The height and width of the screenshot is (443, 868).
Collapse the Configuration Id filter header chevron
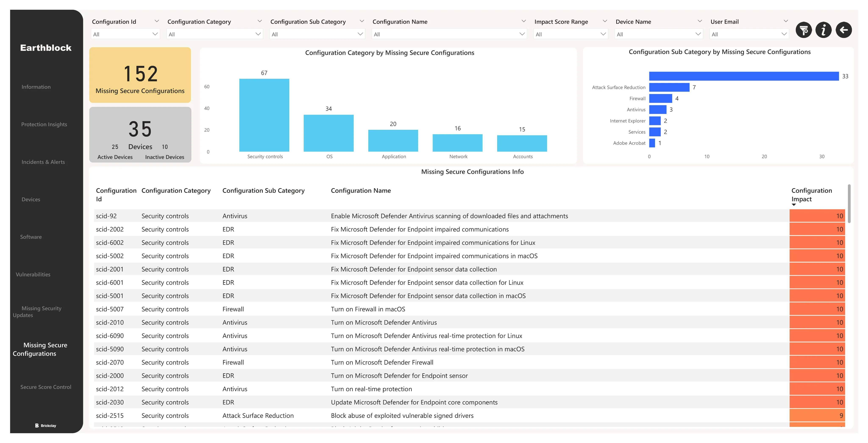tap(157, 21)
